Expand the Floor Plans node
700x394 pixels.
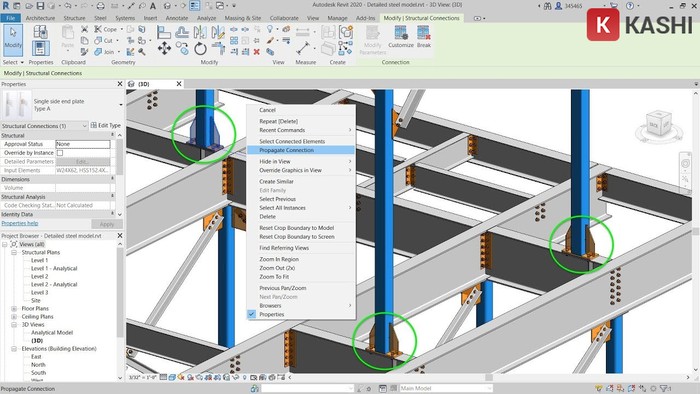pyautogui.click(x=14, y=308)
